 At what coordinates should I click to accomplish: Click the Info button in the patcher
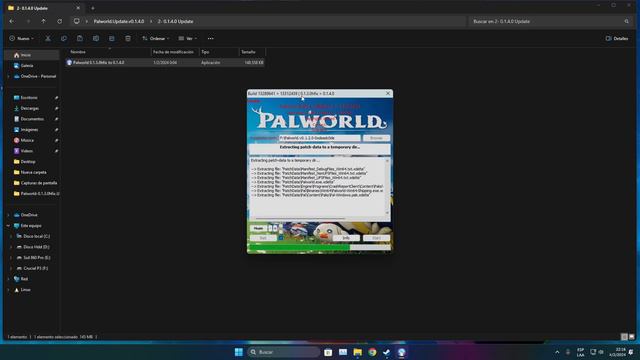pos(346,238)
